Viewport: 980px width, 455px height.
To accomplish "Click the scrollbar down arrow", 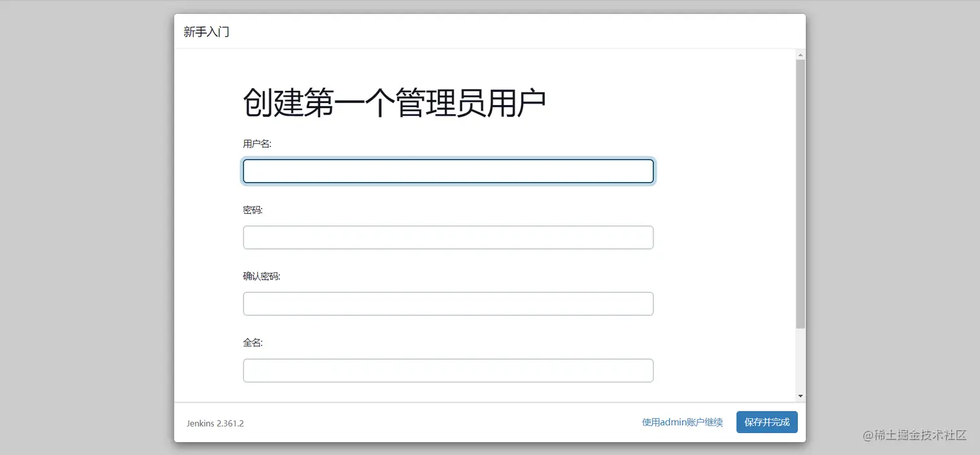I will coord(800,396).
